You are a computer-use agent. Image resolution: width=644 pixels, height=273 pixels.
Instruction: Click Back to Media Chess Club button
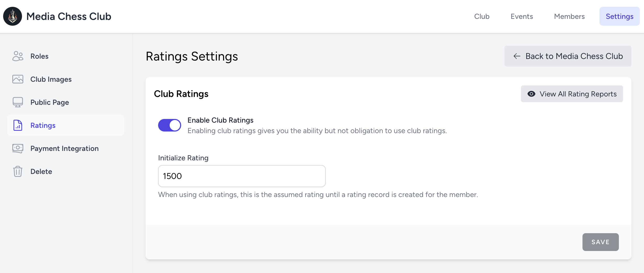pos(568,56)
